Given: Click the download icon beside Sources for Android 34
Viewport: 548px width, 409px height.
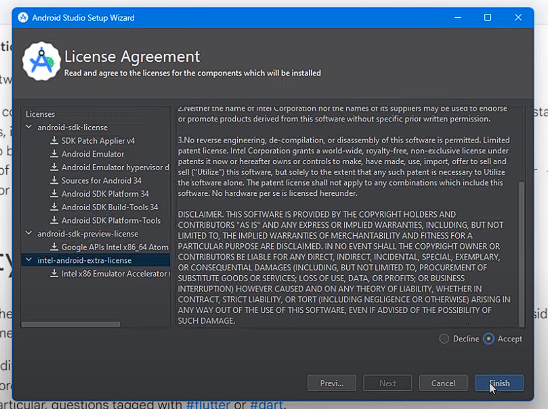Looking at the screenshot, I should (54, 180).
